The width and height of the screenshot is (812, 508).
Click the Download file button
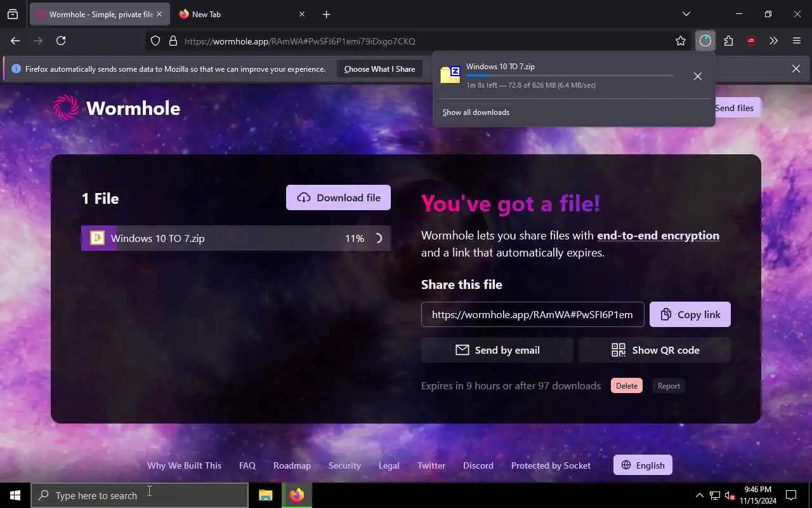click(x=338, y=197)
